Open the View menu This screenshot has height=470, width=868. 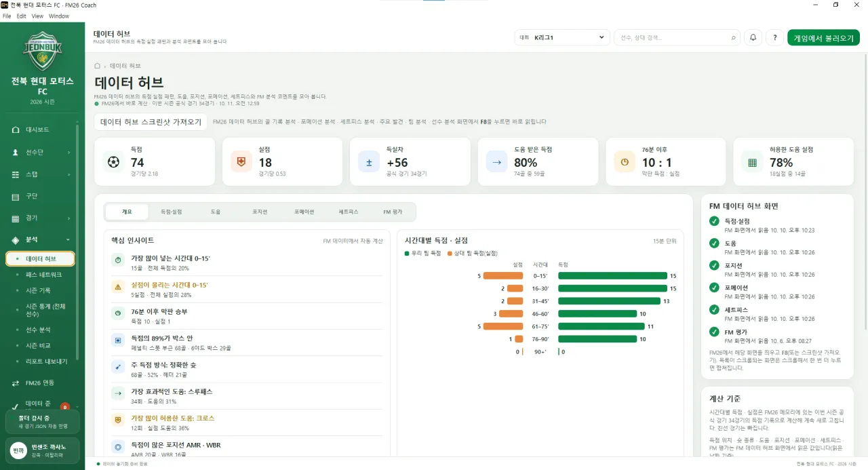(37, 16)
